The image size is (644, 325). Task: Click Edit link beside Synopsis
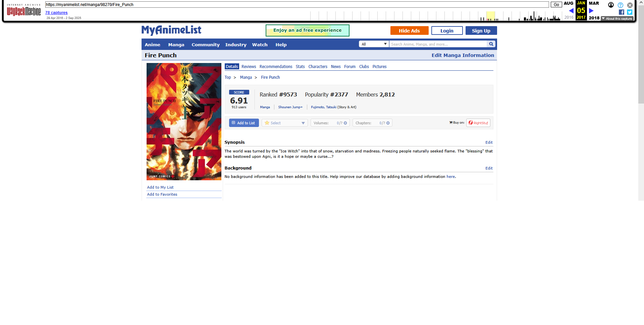point(489,142)
